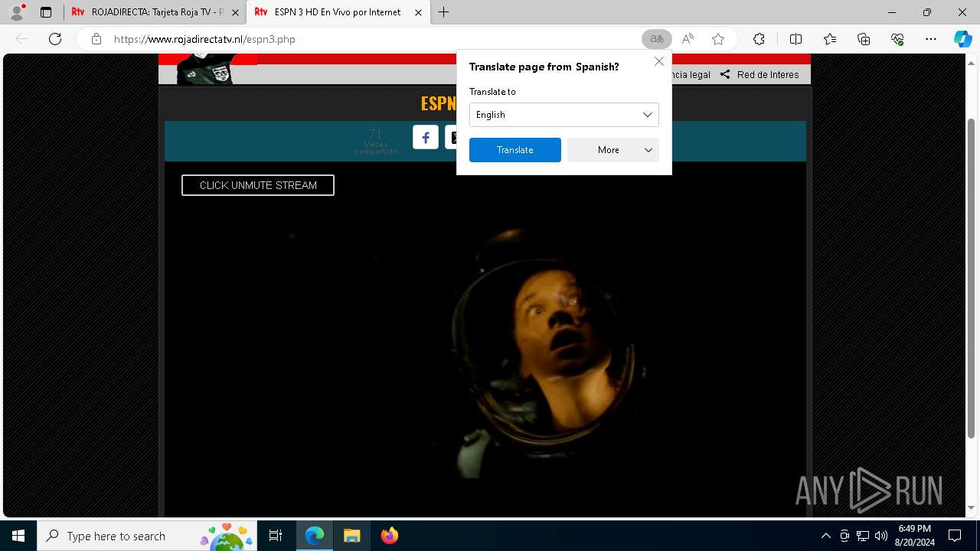Expand the More options dropdown
The image size is (980, 551).
(613, 150)
